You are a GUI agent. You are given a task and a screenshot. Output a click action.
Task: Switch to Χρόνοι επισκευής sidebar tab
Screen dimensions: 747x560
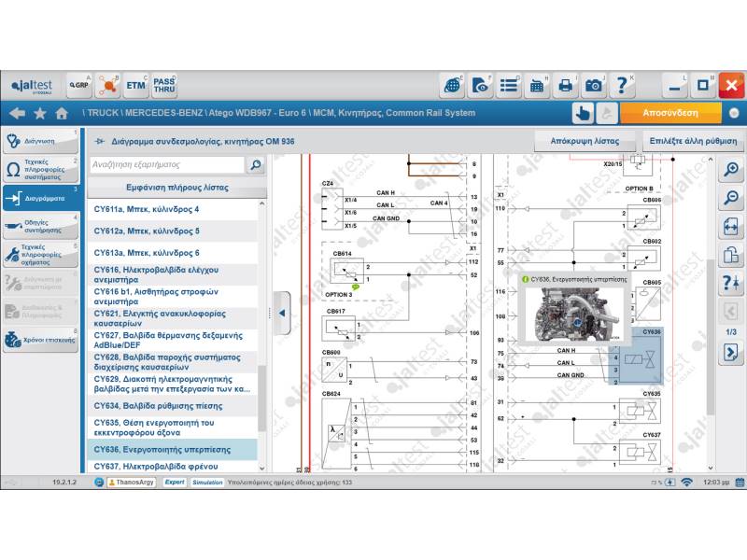click(x=39, y=340)
